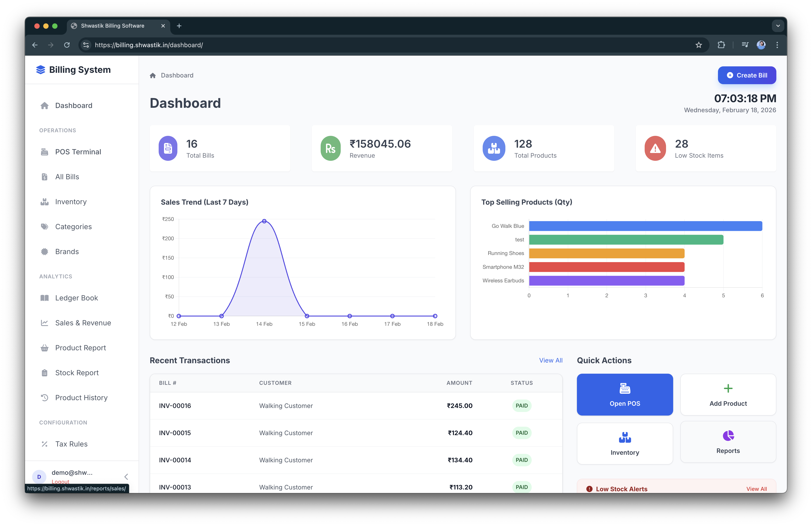Select the POS Terminal icon in sidebar
Viewport: 812px width, 526px height.
pos(45,152)
